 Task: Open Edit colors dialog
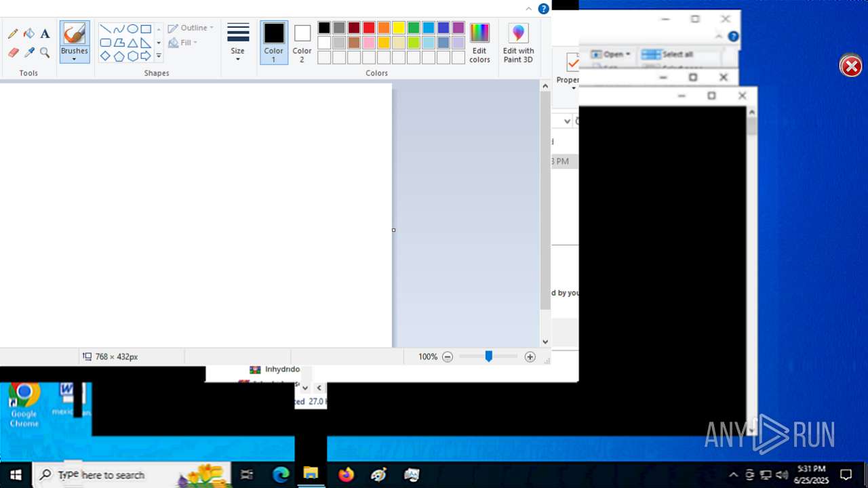(479, 43)
